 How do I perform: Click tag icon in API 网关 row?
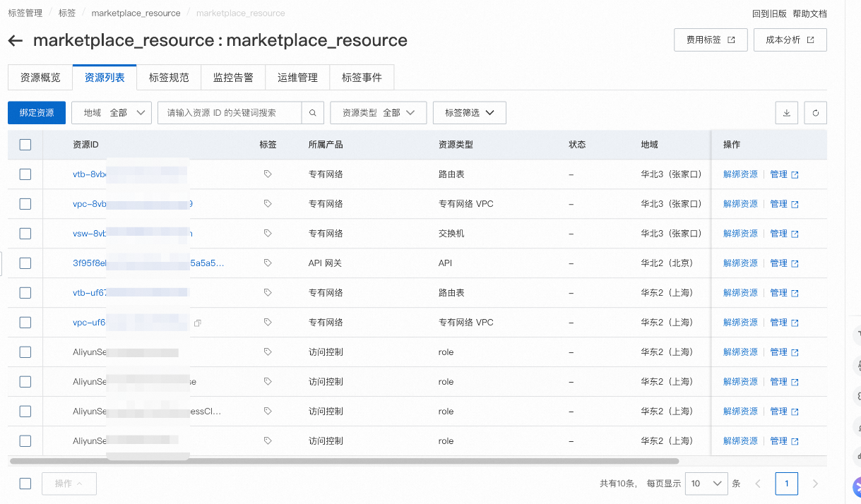click(268, 263)
